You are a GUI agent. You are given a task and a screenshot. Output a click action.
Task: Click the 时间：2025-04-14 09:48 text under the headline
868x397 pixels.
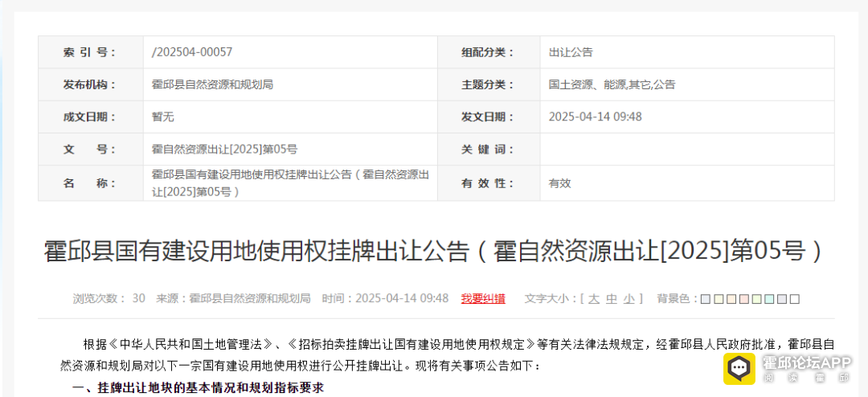pos(385,298)
